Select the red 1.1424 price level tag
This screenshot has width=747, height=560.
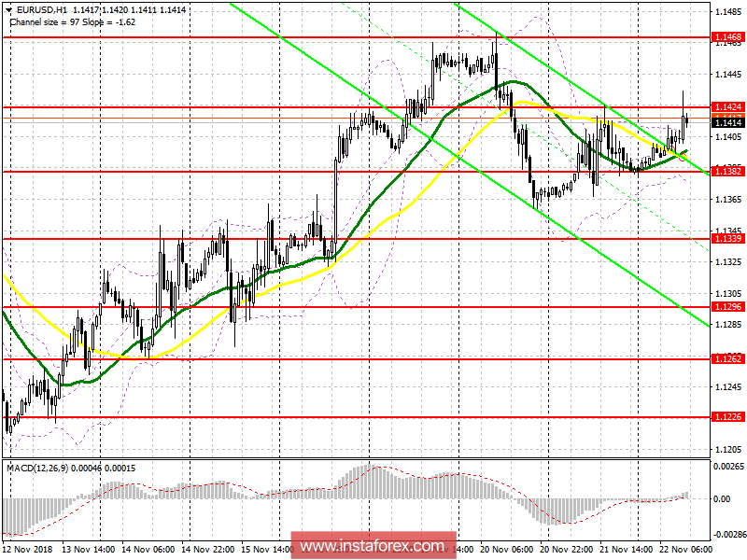[x=727, y=106]
